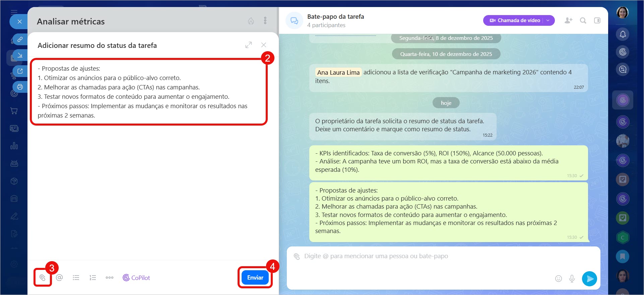The width and height of the screenshot is (644, 295).
Task: Add participant to the task chat
Action: 568,20
